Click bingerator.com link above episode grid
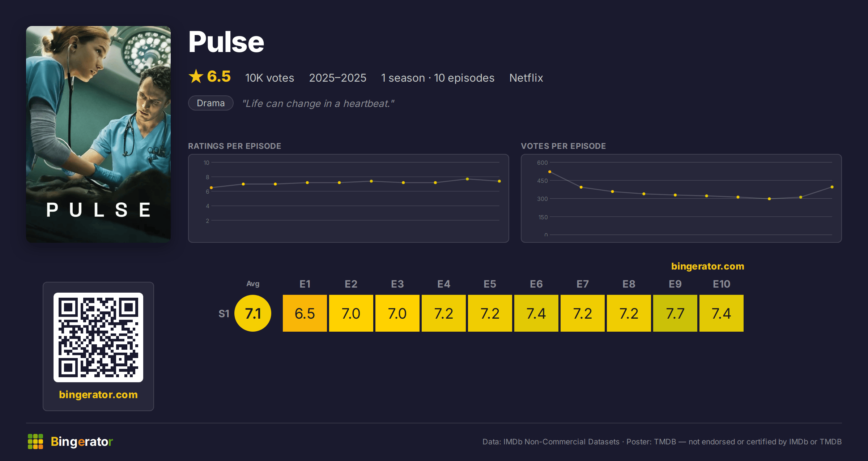 pos(708,266)
